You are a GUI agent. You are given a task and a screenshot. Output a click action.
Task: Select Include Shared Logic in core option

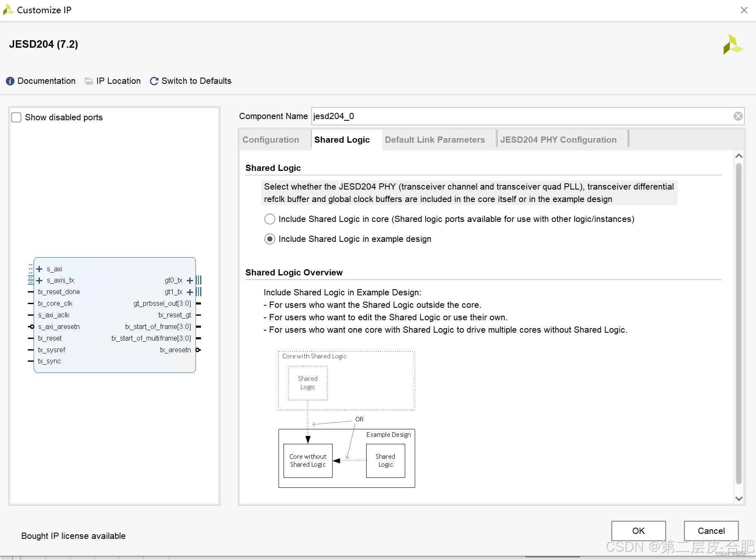click(x=270, y=219)
